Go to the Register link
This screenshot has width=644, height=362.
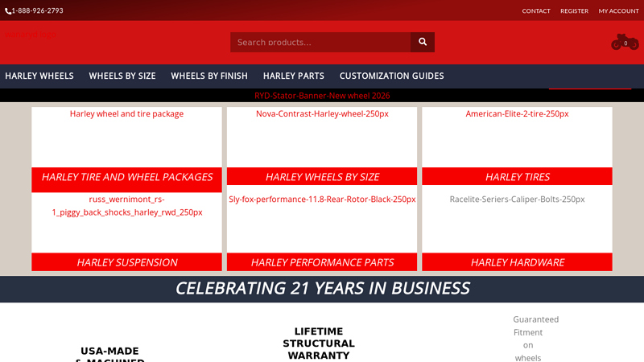[x=574, y=11]
